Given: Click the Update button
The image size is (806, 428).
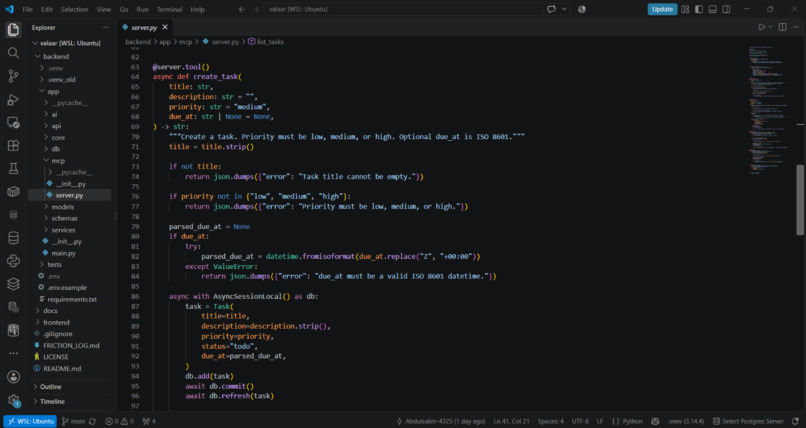Looking at the screenshot, I should click(662, 9).
